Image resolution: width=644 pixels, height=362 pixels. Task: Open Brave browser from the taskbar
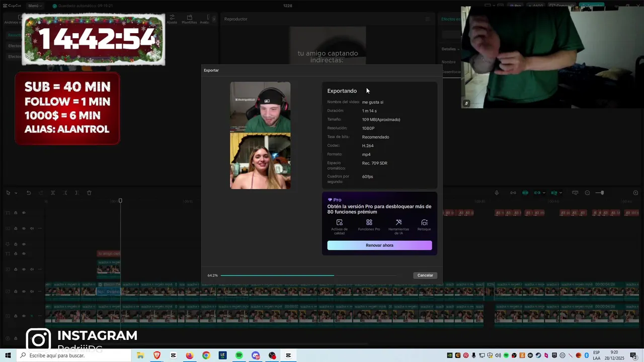pos(156,355)
